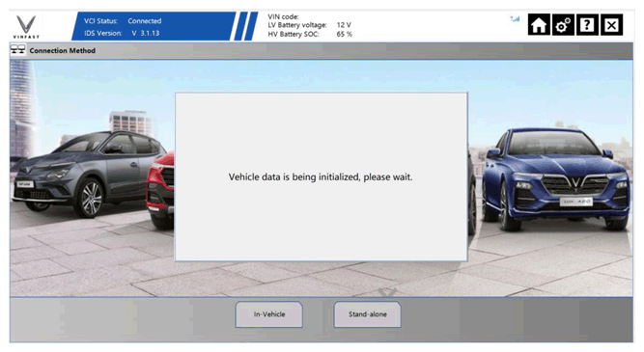Viewport: 644px width, 352px height.
Task: Open the help question mark icon
Action: (x=587, y=25)
